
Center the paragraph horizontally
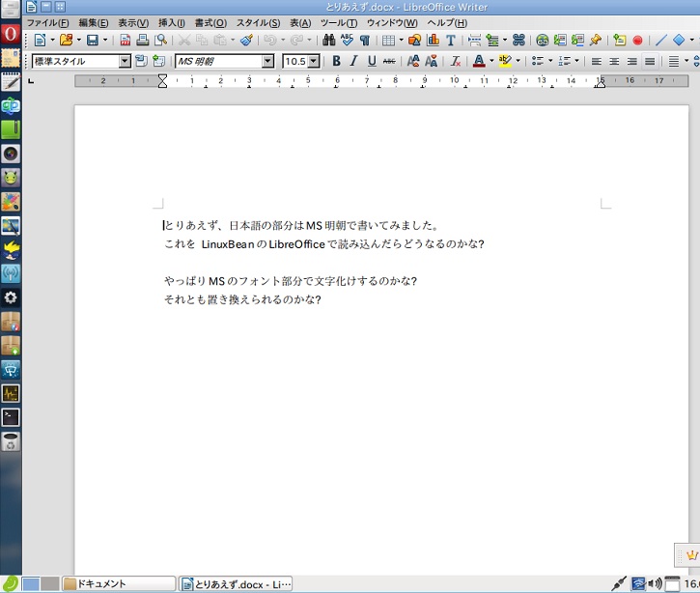point(614,61)
